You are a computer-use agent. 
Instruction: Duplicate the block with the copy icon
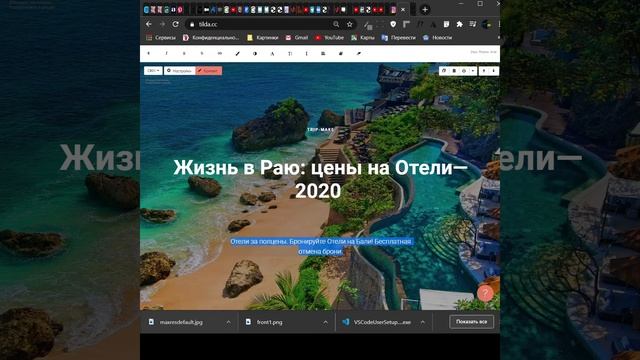444,71
